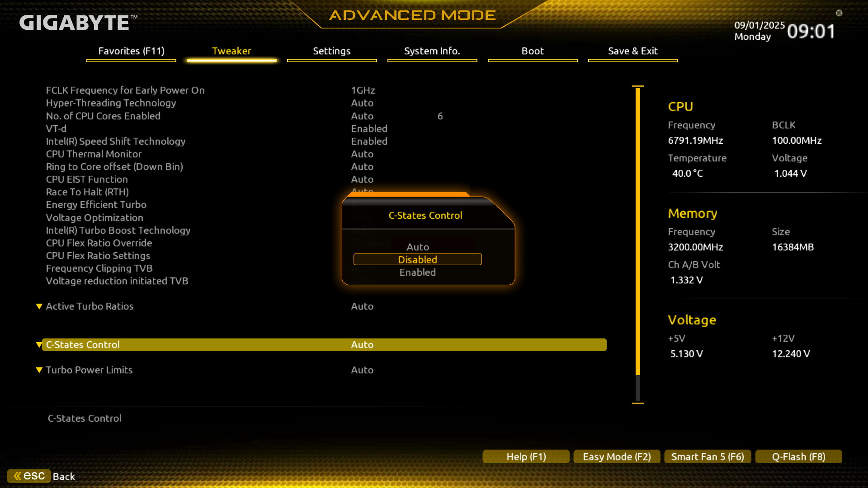Choose Auto option in C-States popup
The image size is (868, 488).
point(417,247)
